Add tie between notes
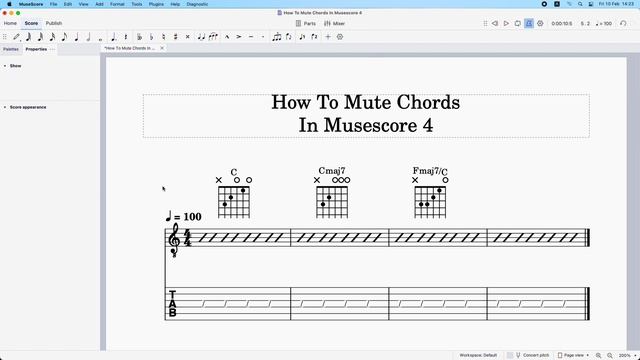 (201, 37)
